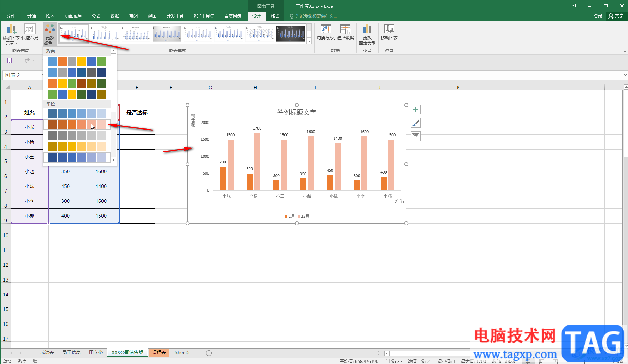Switch to the Sheet5 tab
Viewport: 628px width, 364px height.
[182, 352]
